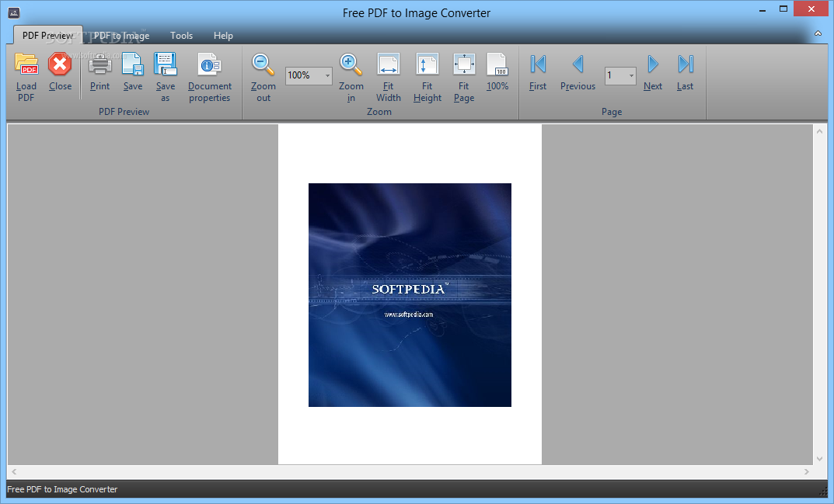Click vertical scrollbar up arrow
The height and width of the screenshot is (504, 834).
pyautogui.click(x=819, y=130)
